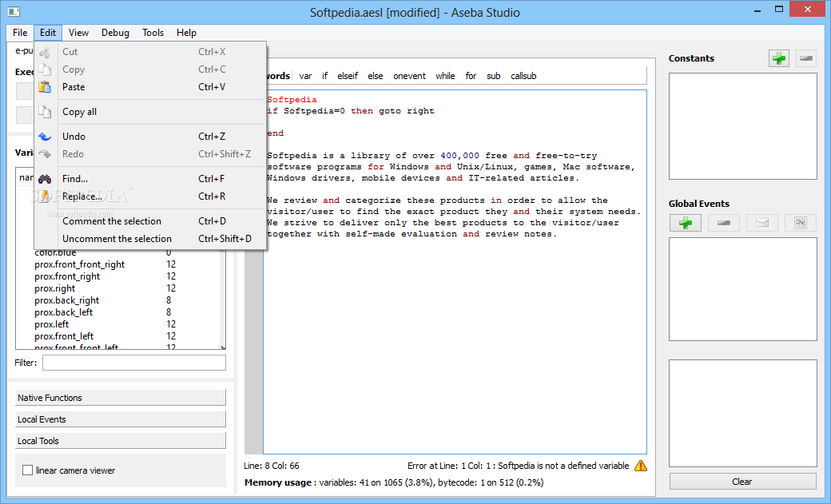This screenshot has width=831, height=504.
Task: Send global event using envelope icon
Action: 761,223
